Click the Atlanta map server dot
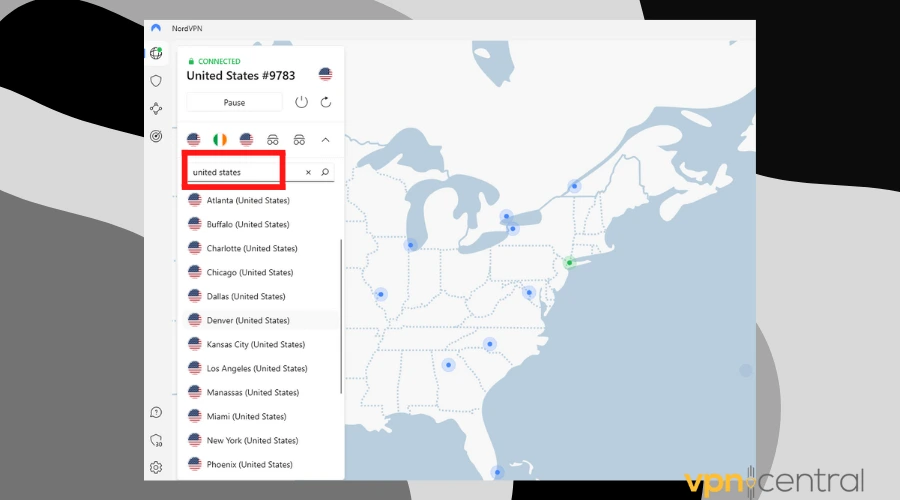Viewport: 900px width, 500px height. pyautogui.click(x=448, y=365)
